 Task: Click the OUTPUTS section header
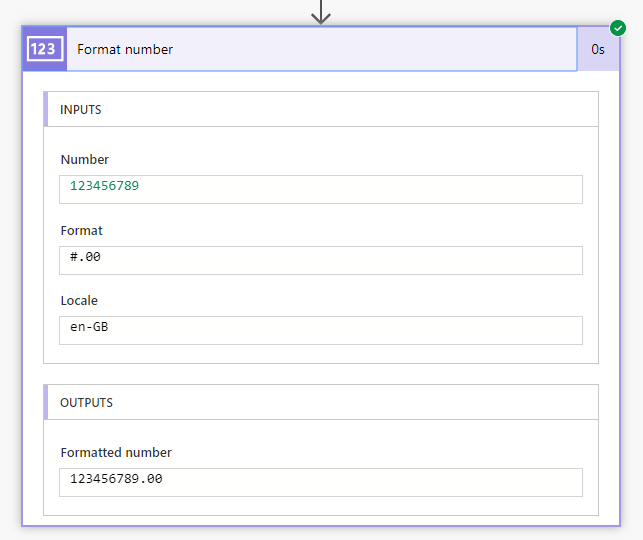coord(321,402)
